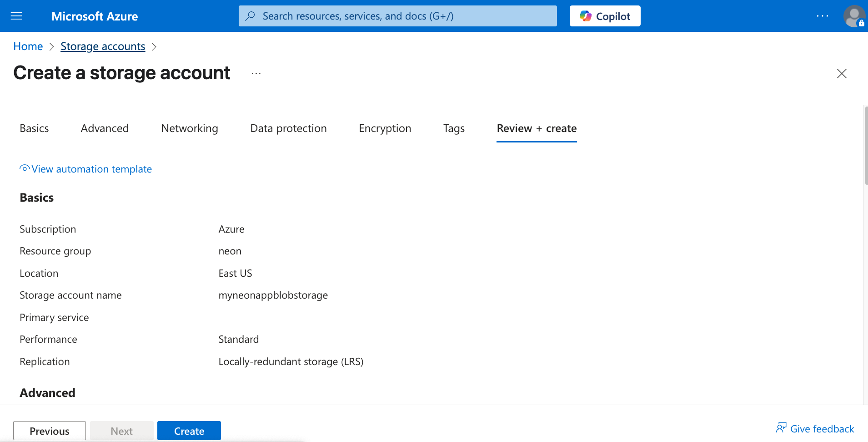Open the overflow menu in the top bar
Viewport: 868px width, 442px height.
pyautogui.click(x=823, y=16)
